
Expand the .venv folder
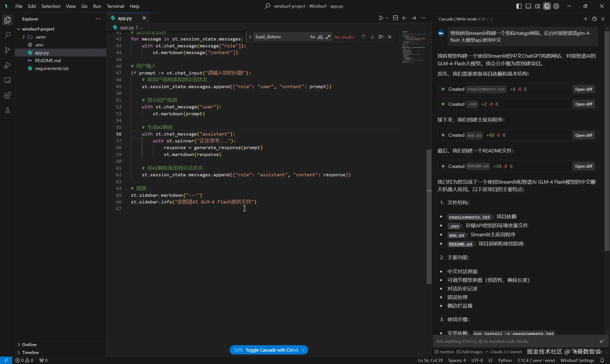(x=24, y=37)
